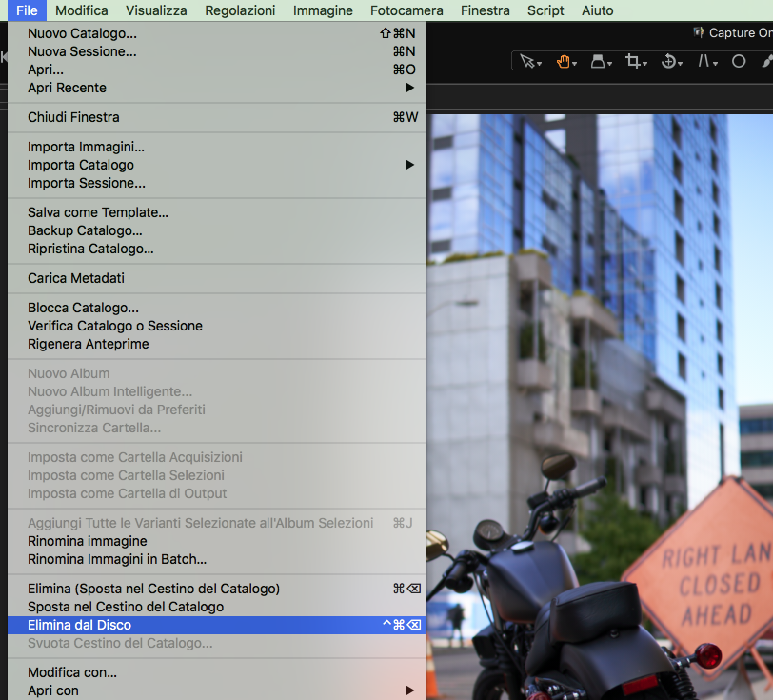Open dropdown arrow beside Pan hand tool
Viewport: 773px width, 700px height.
point(574,64)
